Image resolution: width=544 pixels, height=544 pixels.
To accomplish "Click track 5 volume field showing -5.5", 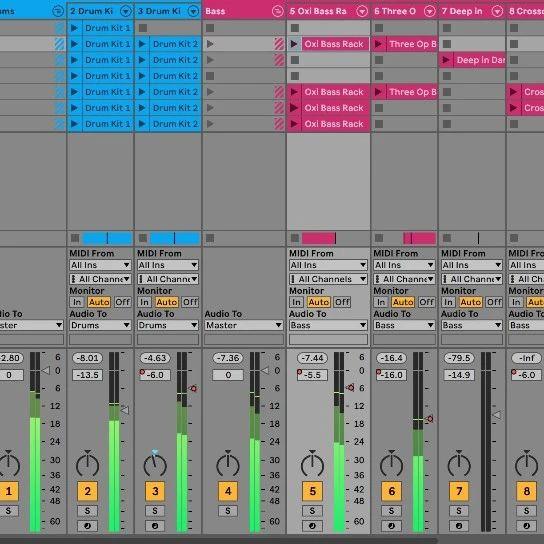I will tap(312, 375).
